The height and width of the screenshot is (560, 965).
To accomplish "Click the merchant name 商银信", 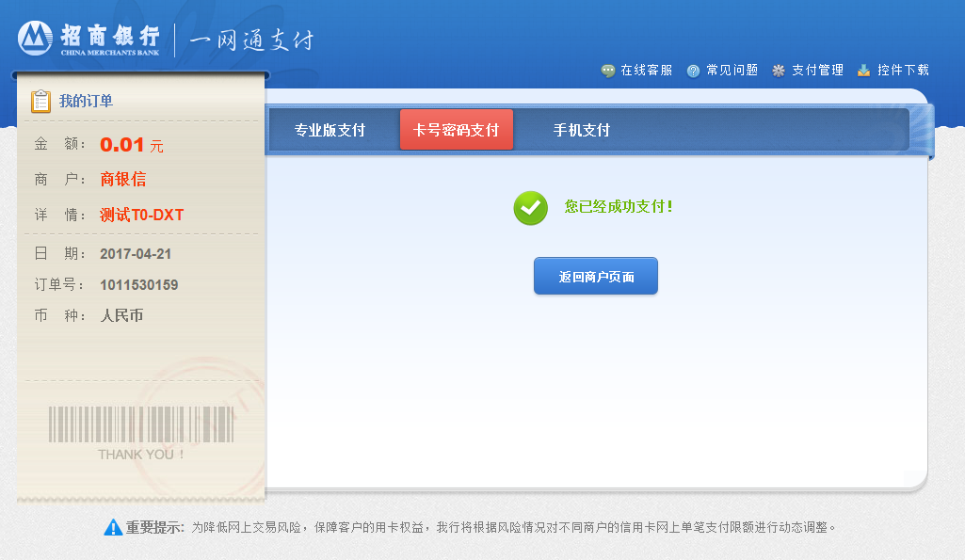I will 123,179.
